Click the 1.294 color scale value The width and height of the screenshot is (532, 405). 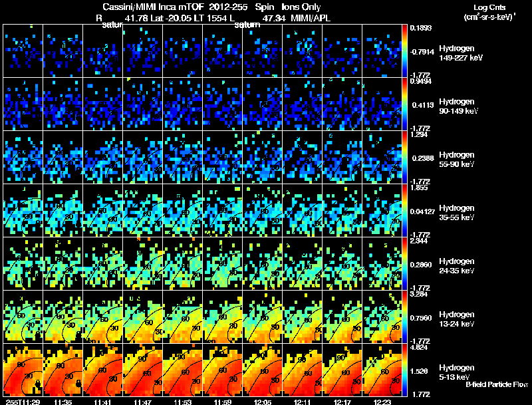click(419, 134)
